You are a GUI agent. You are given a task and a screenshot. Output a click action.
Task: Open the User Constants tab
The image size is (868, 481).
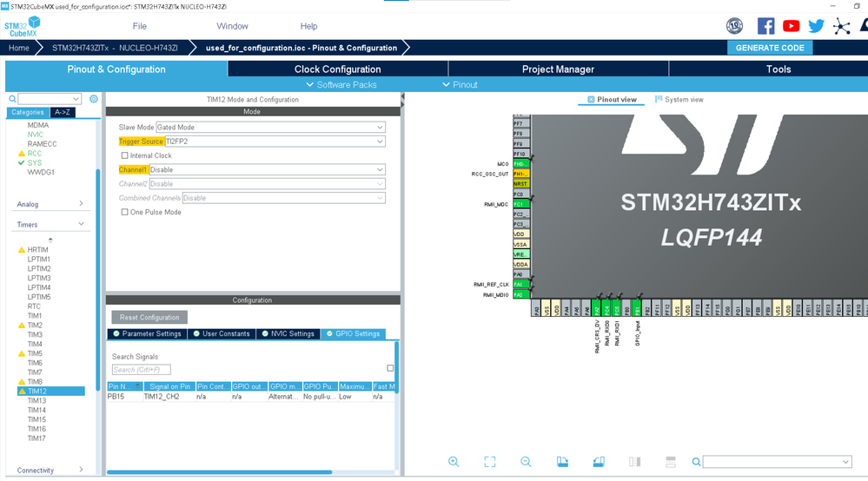[x=222, y=334]
